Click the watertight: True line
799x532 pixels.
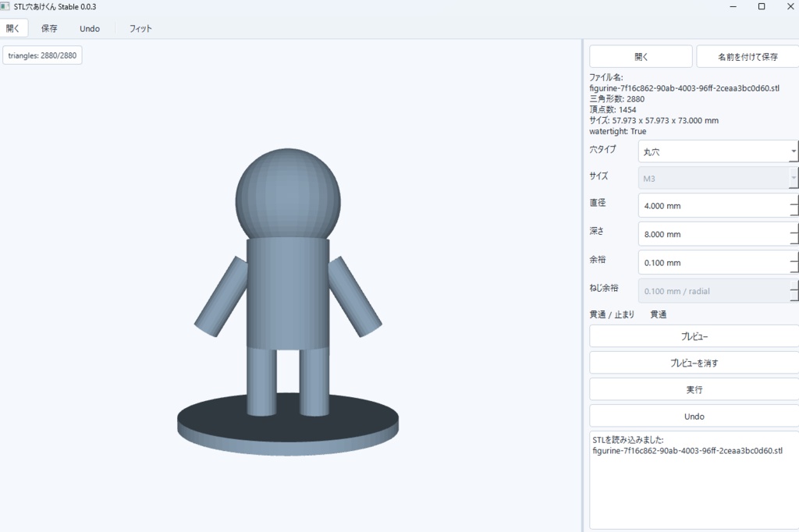tap(618, 131)
